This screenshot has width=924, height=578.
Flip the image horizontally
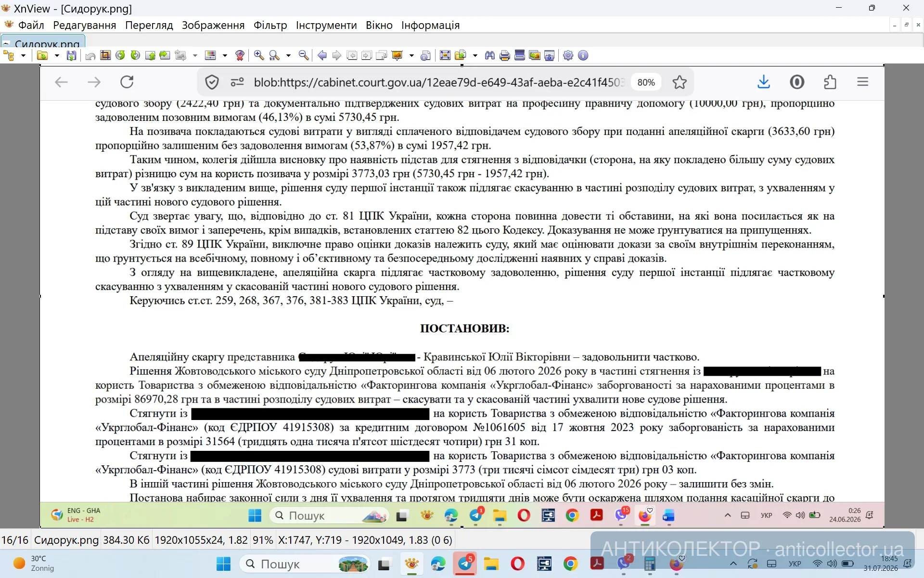coord(165,55)
